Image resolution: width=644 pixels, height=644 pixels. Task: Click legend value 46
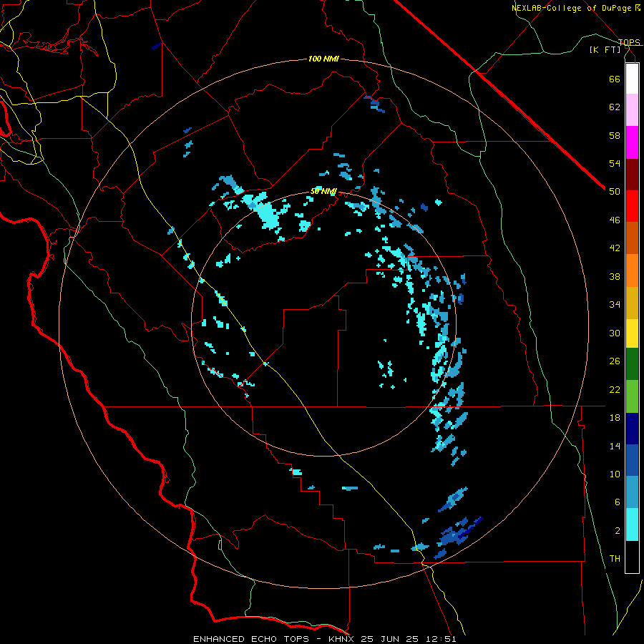pyautogui.click(x=615, y=220)
